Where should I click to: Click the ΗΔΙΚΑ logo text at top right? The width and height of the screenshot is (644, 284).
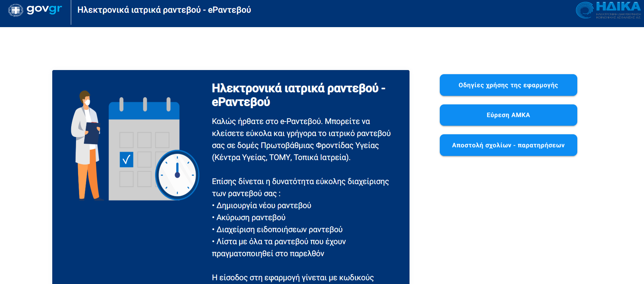618,8
